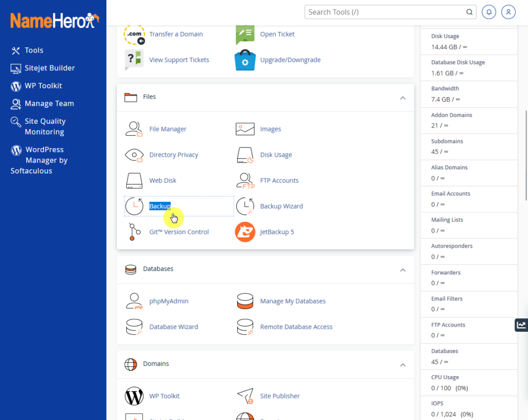Click the Site Publisher link
Screen dimensions: 528x420
tap(279, 396)
